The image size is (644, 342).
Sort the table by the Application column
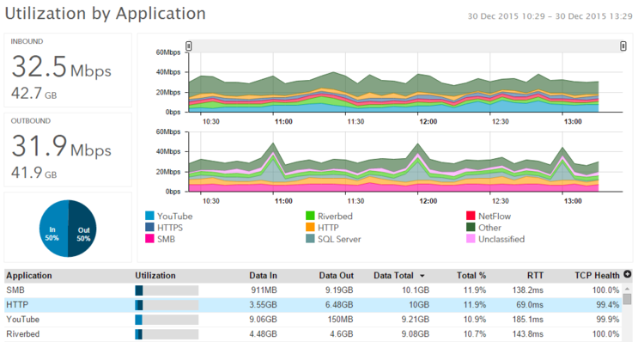[x=29, y=276]
